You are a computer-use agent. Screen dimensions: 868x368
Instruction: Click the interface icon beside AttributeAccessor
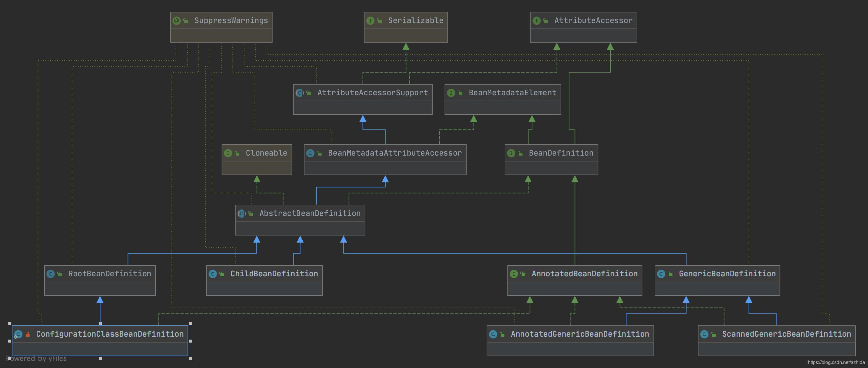point(536,21)
